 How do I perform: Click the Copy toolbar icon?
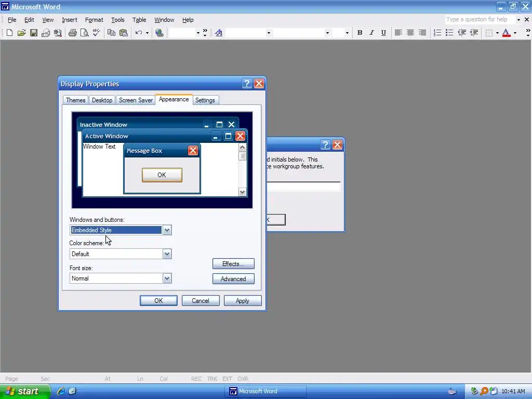pos(111,33)
